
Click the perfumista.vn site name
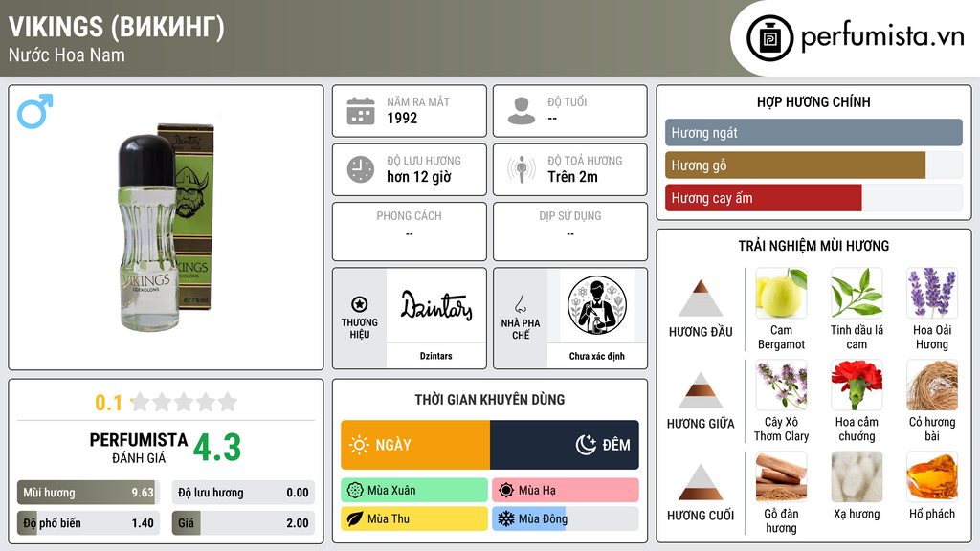click(x=882, y=37)
